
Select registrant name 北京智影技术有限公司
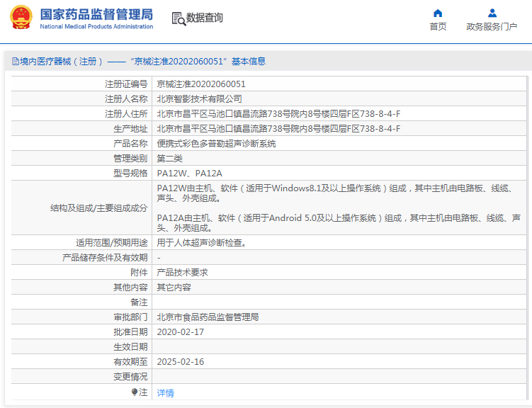click(x=199, y=99)
